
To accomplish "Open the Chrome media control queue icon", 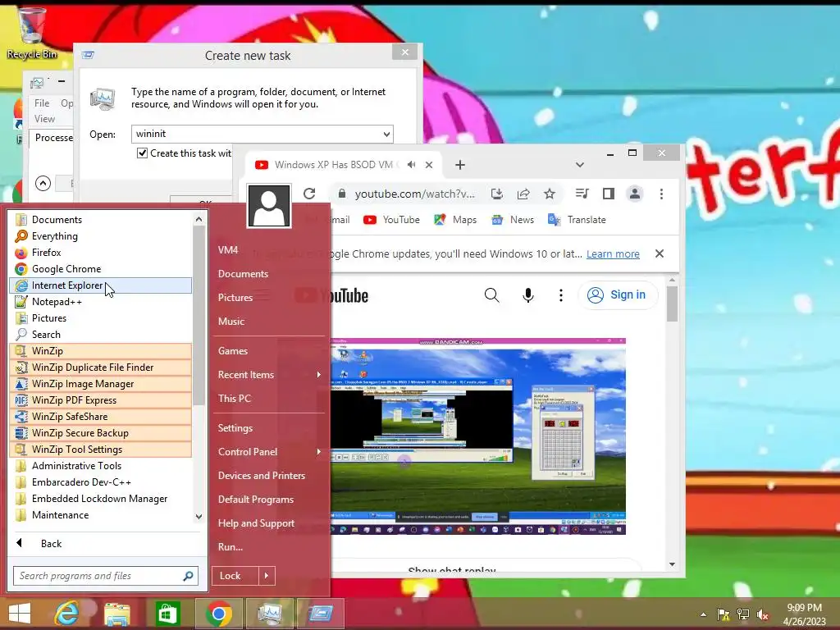I will 582,194.
